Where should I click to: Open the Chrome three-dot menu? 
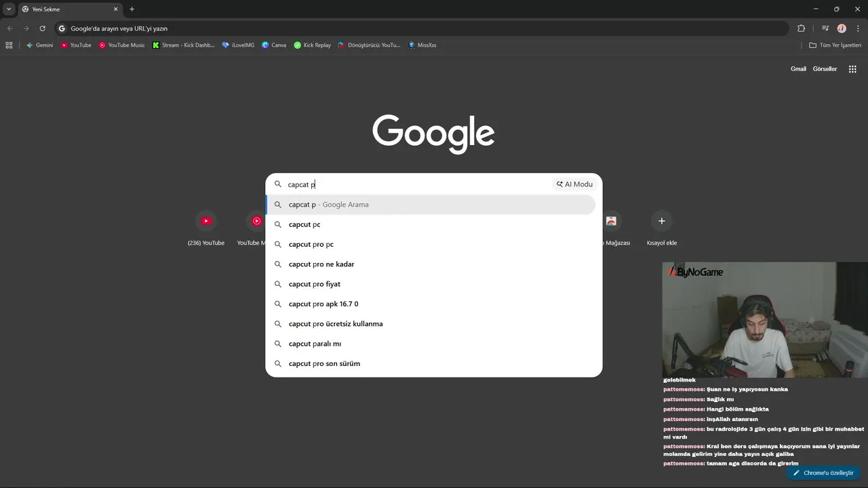point(857,28)
